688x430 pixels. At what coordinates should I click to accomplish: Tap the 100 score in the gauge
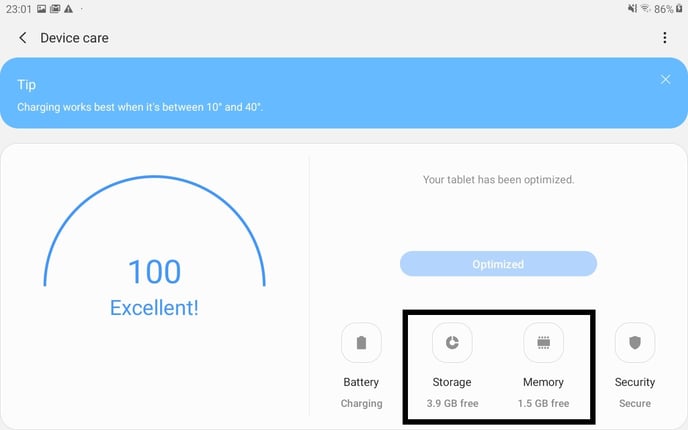154,271
